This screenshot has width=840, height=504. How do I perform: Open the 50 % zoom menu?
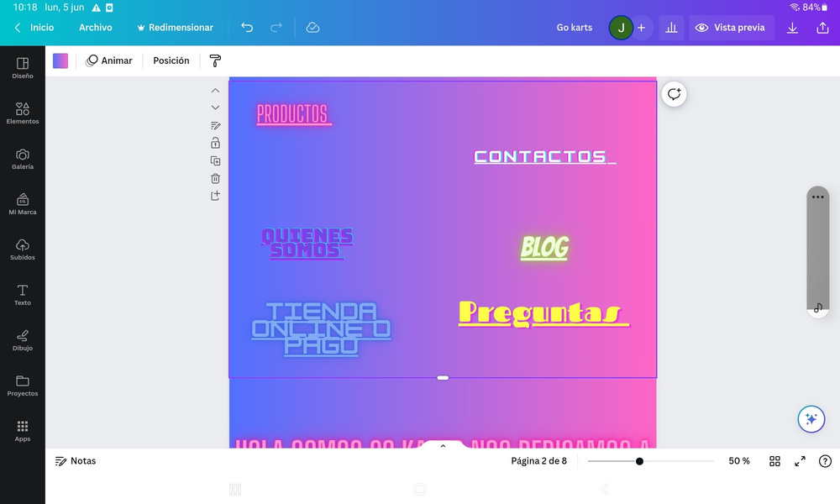(738, 460)
